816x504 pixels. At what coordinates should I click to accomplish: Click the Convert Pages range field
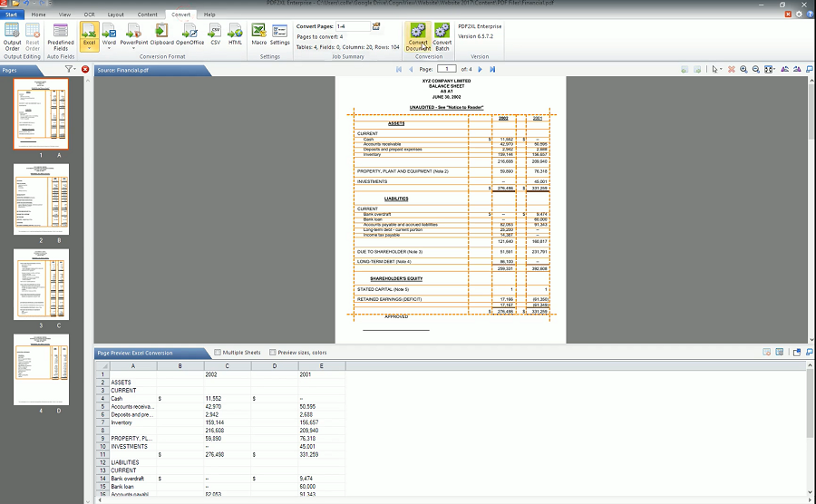coord(353,26)
